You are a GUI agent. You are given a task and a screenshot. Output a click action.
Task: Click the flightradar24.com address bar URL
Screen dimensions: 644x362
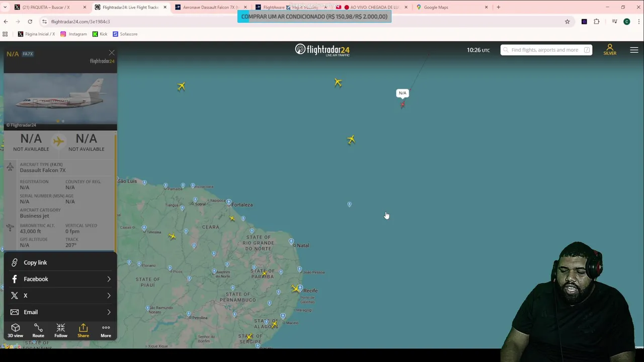tap(80, 22)
